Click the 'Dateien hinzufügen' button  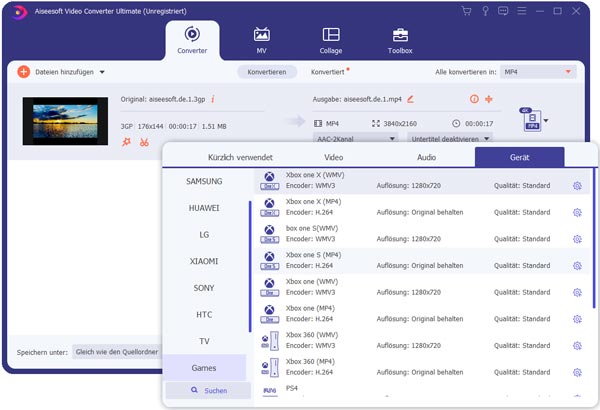60,72
